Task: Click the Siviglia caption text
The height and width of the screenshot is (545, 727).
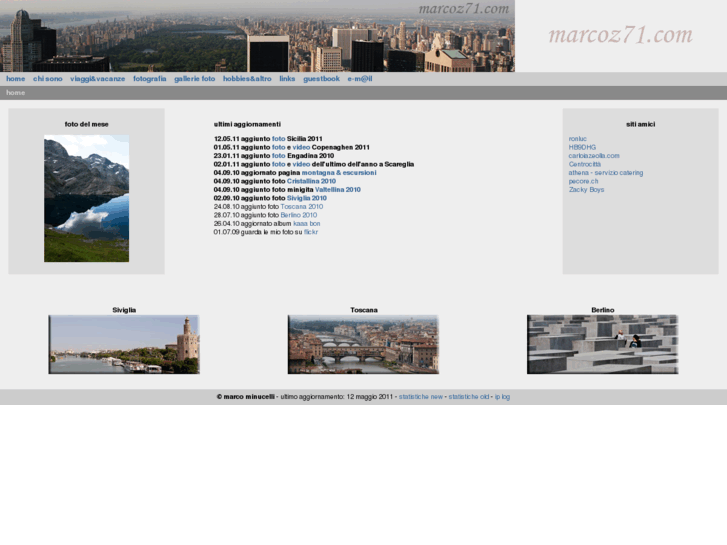Action: [x=124, y=310]
